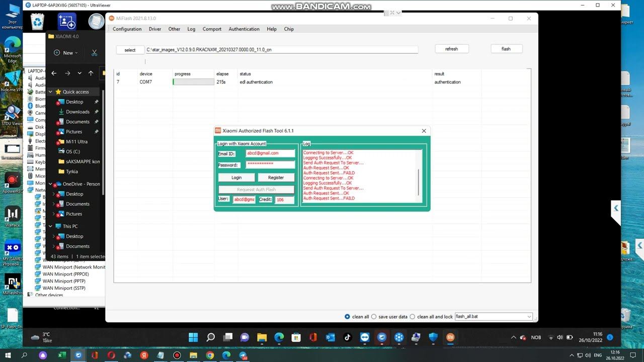Open the Driver menu in MiFlash

point(155,29)
